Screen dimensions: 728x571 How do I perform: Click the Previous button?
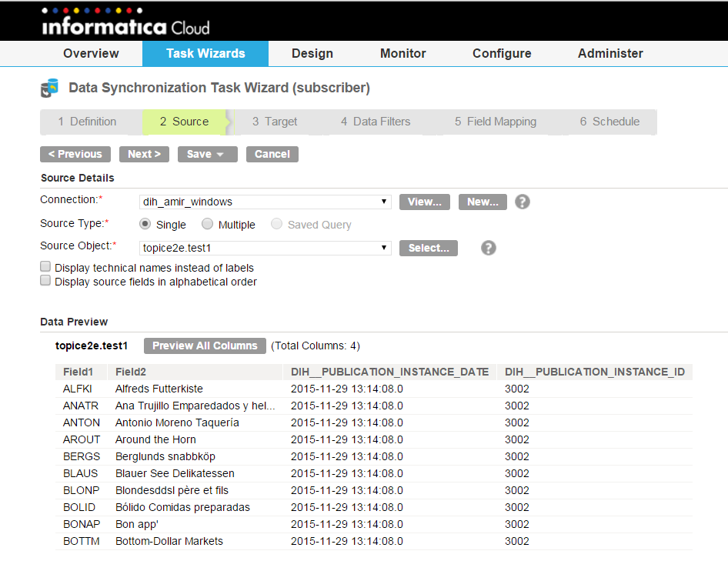tap(75, 154)
